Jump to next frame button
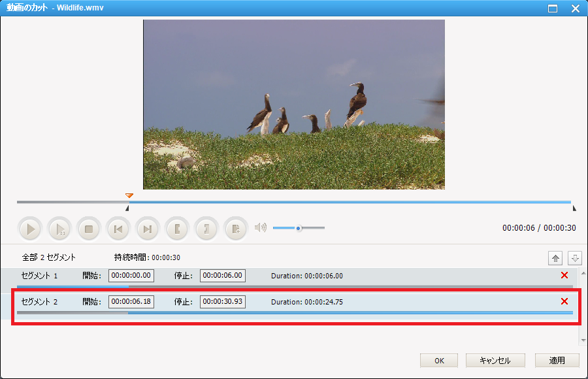This screenshot has width=588, height=379. coord(148,229)
